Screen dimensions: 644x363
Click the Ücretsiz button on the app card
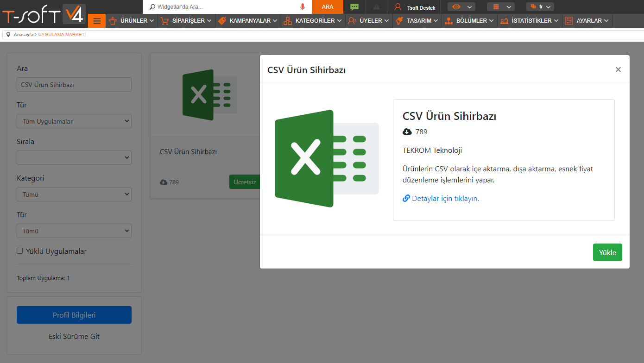[245, 182]
